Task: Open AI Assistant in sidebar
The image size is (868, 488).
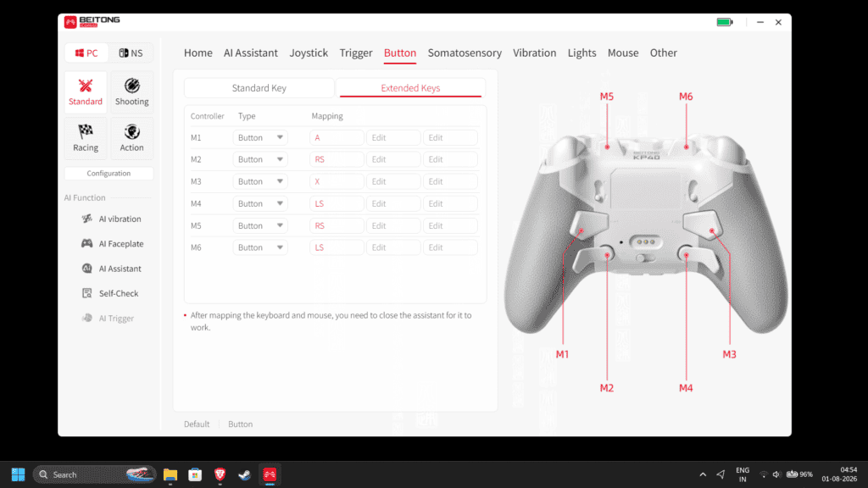Action: 112,269
